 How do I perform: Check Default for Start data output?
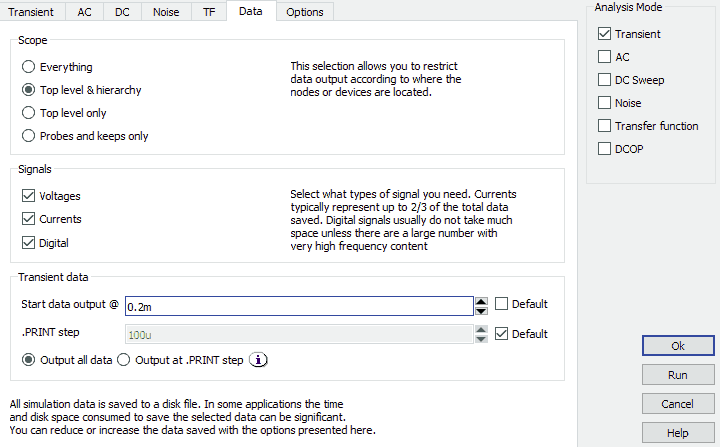coord(502,304)
